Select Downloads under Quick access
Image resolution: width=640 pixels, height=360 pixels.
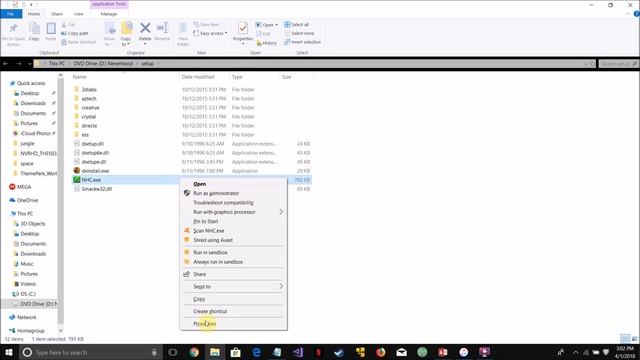[33, 103]
